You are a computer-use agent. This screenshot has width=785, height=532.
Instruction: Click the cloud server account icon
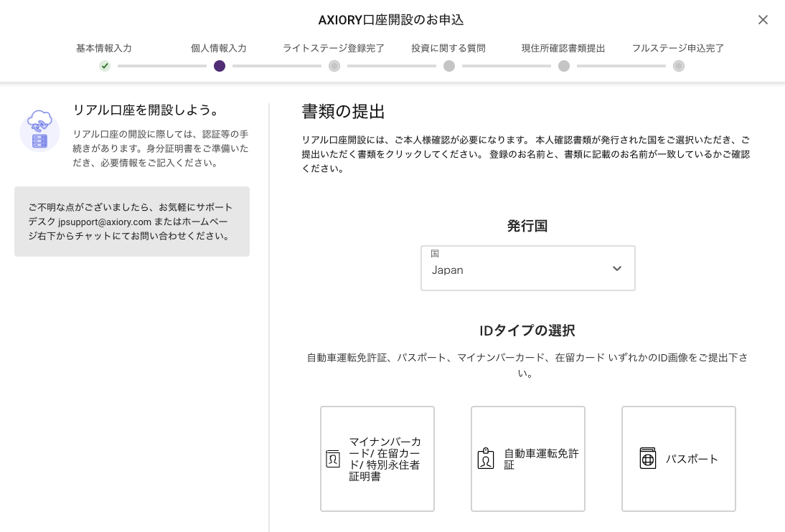pyautogui.click(x=39, y=130)
